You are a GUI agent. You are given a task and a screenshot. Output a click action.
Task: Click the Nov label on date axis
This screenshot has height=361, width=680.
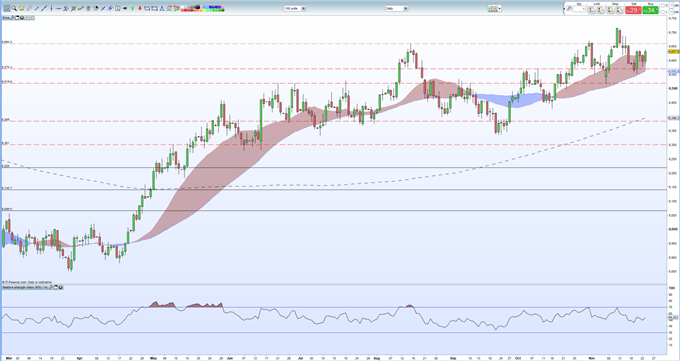pos(592,357)
